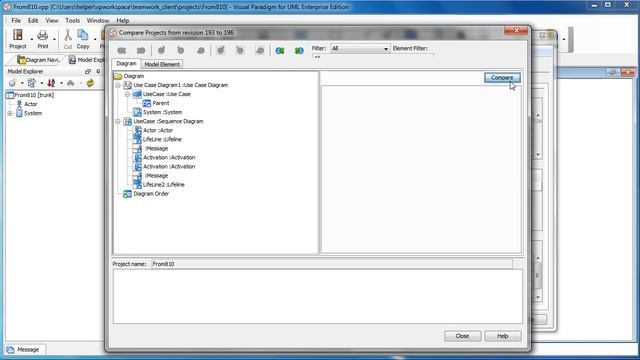Image resolution: width=640 pixels, height=360 pixels.
Task: Select the Model Expl. tab
Action: click(86, 60)
